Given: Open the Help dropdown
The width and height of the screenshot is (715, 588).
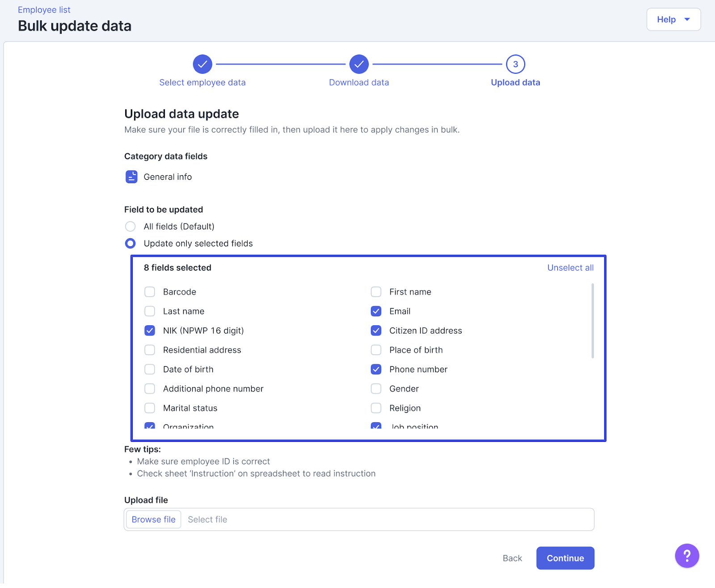Looking at the screenshot, I should 673,19.
